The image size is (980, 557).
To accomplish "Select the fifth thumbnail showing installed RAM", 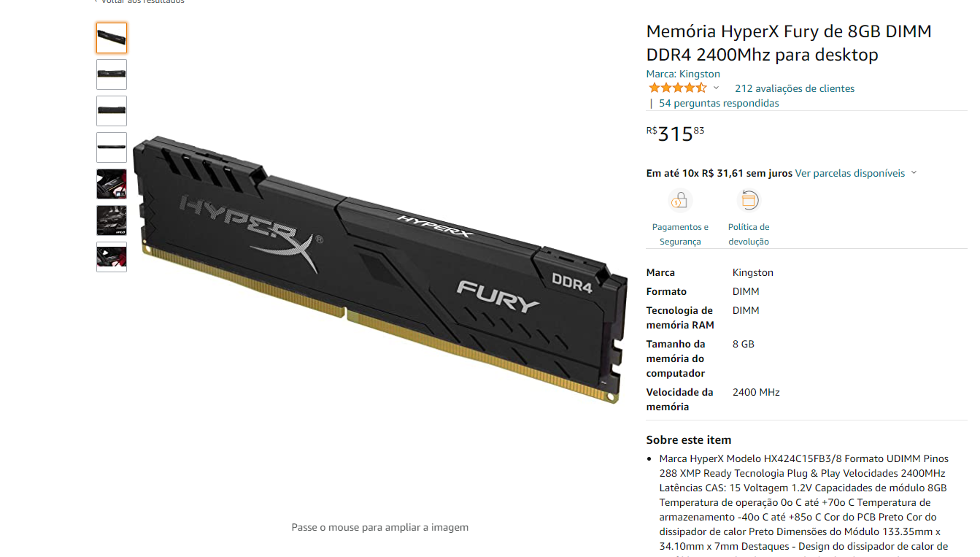I will coord(112,184).
